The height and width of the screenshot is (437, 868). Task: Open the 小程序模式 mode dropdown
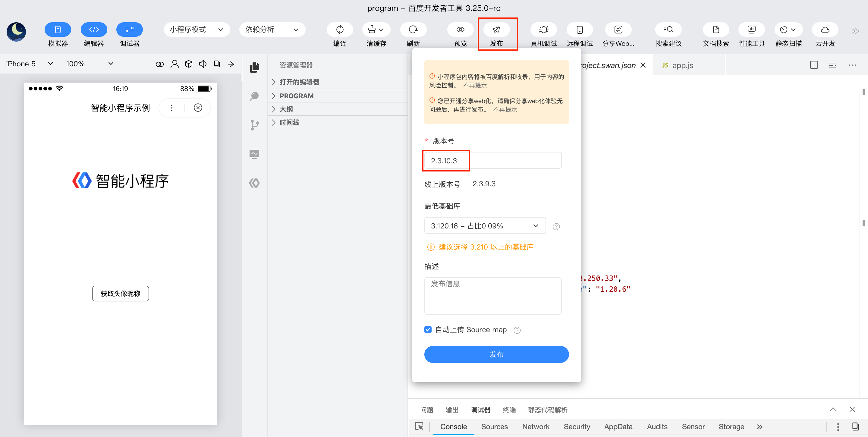click(x=197, y=30)
